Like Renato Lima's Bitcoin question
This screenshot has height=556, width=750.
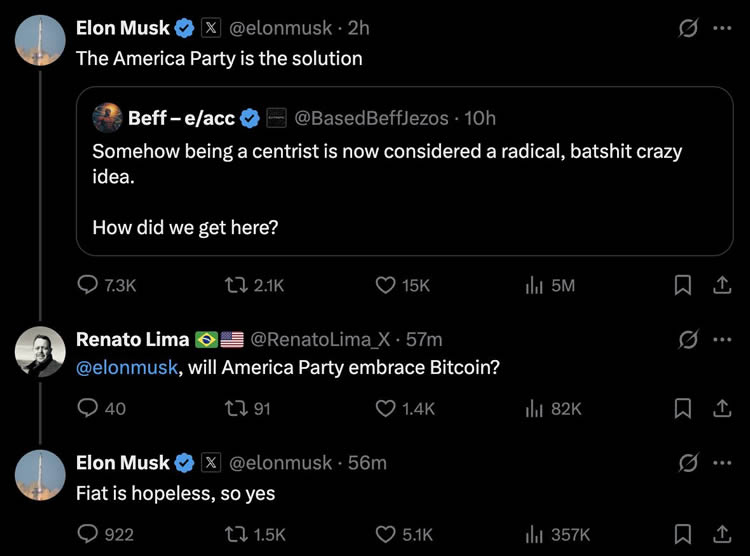[386, 408]
